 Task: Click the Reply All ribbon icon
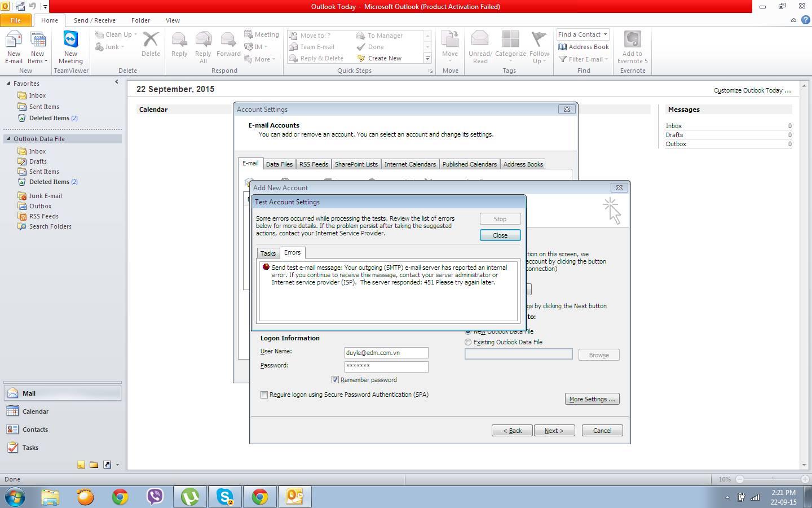click(203, 47)
